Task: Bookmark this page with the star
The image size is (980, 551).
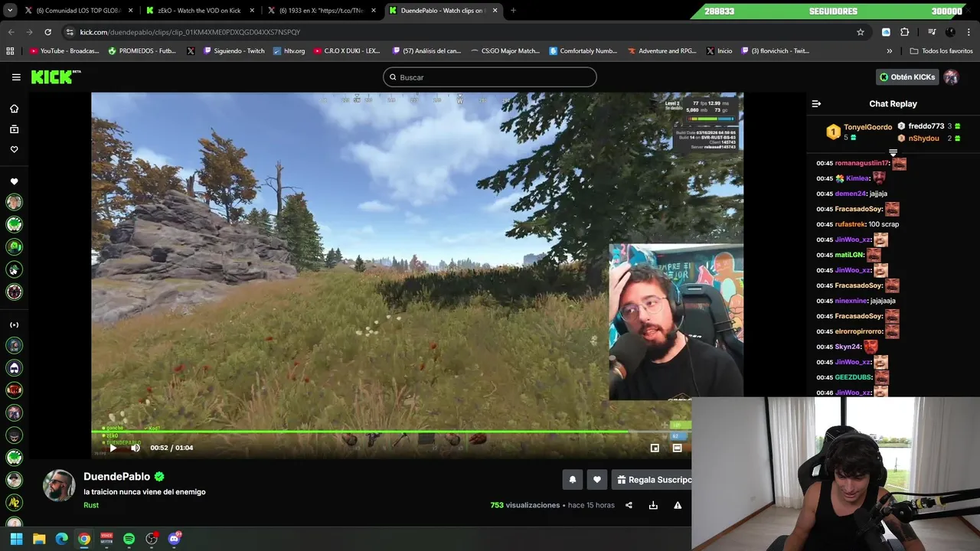Action: pyautogui.click(x=861, y=32)
